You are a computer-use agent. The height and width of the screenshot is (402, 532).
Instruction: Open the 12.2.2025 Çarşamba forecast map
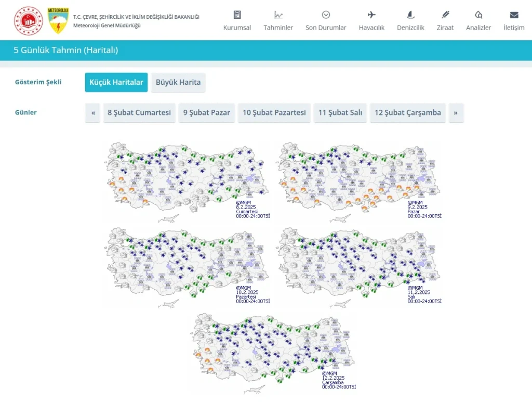(x=273, y=351)
